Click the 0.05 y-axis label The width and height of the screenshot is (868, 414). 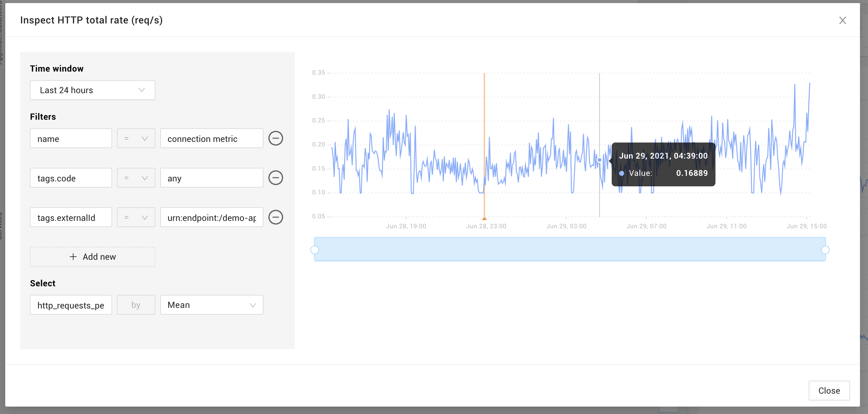(318, 217)
